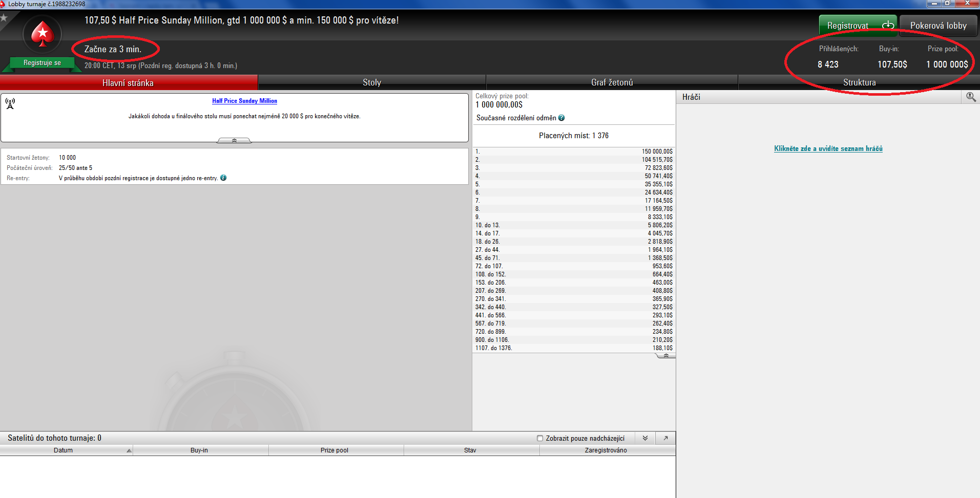Collapse the tournament announcement box
This screenshot has height=498, width=980.
[x=234, y=140]
